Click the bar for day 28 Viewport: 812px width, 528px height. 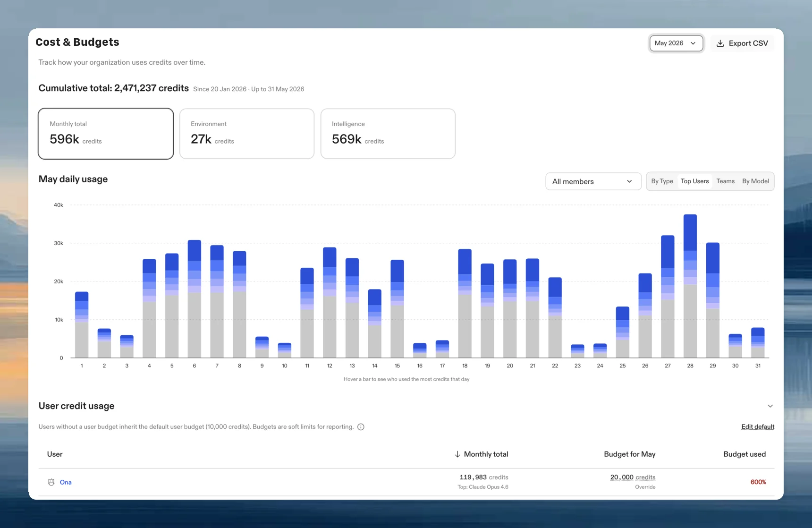(690, 286)
